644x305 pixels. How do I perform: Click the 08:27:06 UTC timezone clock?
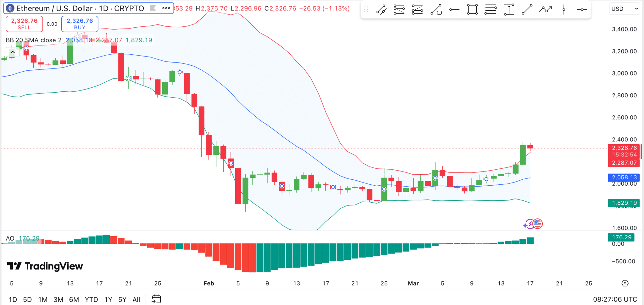click(615, 299)
